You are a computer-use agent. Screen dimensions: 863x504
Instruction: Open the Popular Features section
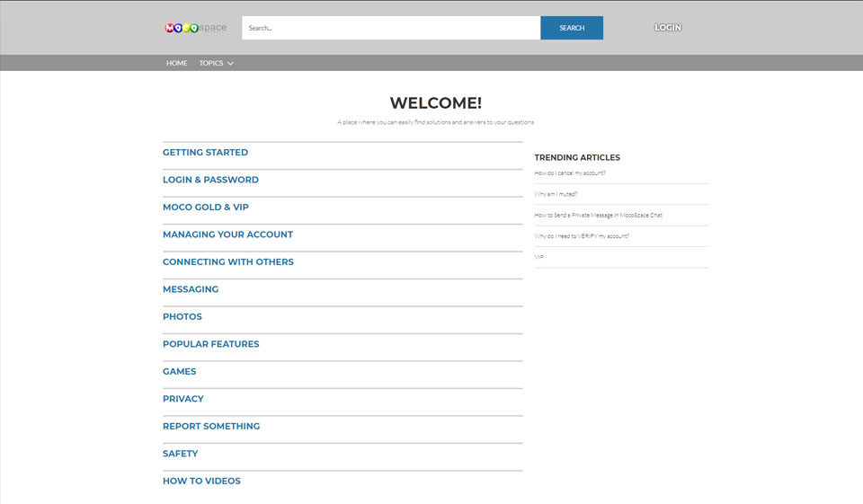(x=210, y=344)
